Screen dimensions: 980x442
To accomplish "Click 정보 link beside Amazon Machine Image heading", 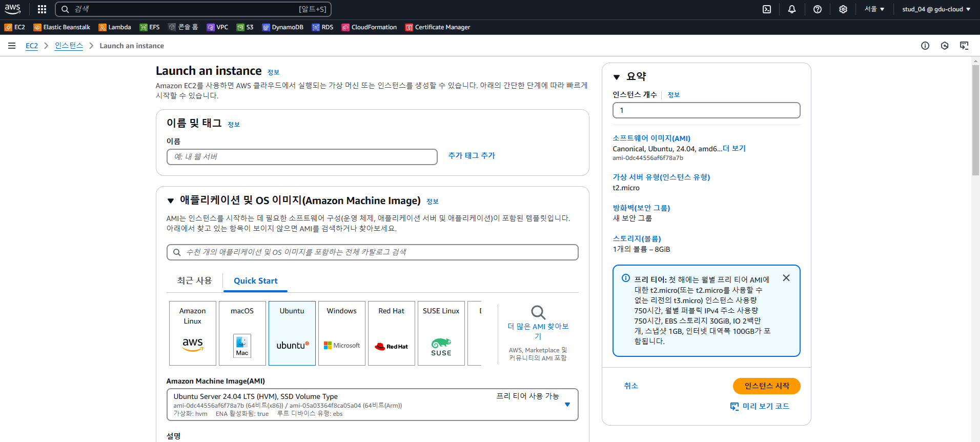I will click(433, 202).
